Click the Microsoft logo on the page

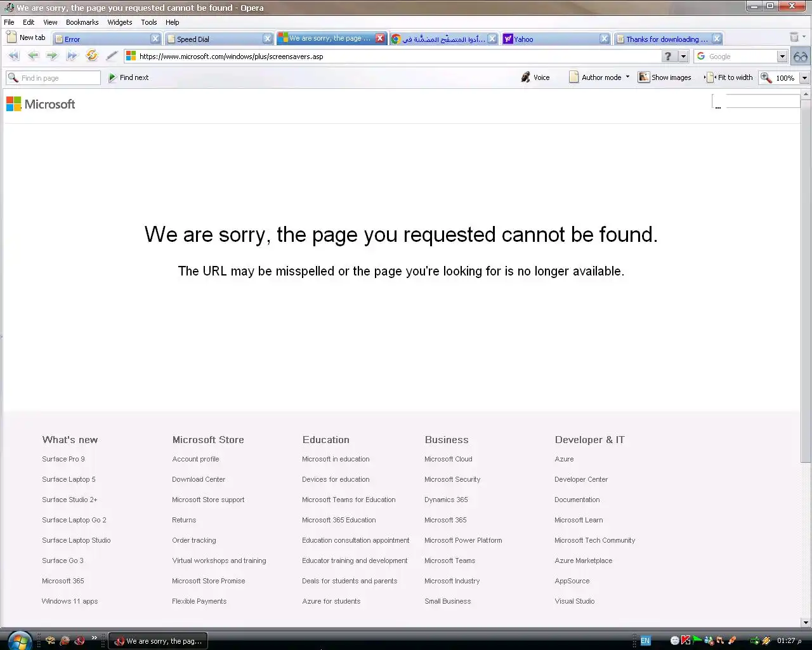click(41, 104)
